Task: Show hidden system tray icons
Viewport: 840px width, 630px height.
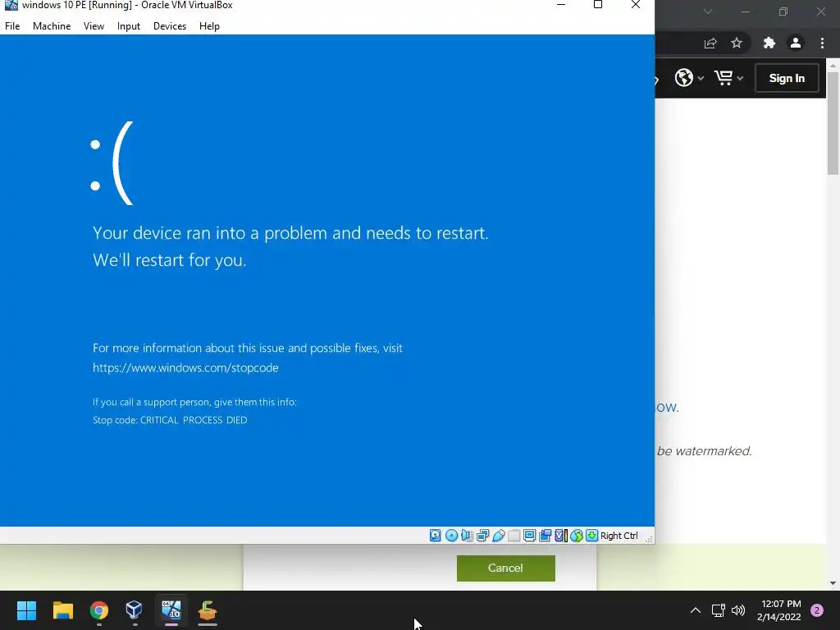Action: click(696, 610)
